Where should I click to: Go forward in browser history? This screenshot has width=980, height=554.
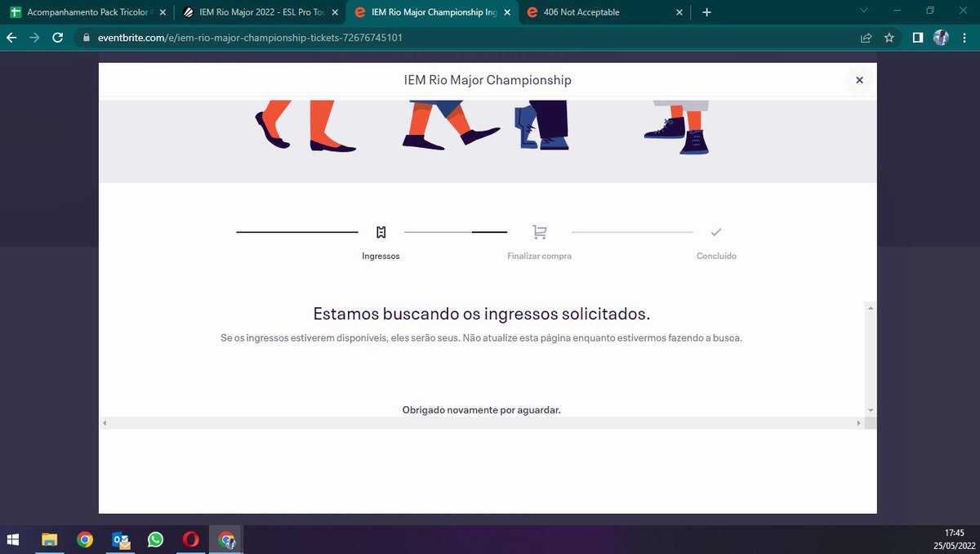click(34, 38)
